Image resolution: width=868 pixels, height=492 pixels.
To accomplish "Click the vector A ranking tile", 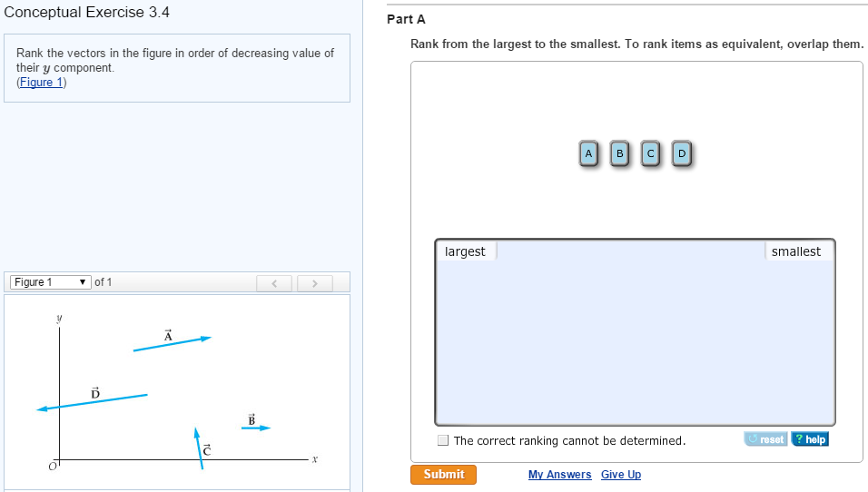I will coord(588,154).
